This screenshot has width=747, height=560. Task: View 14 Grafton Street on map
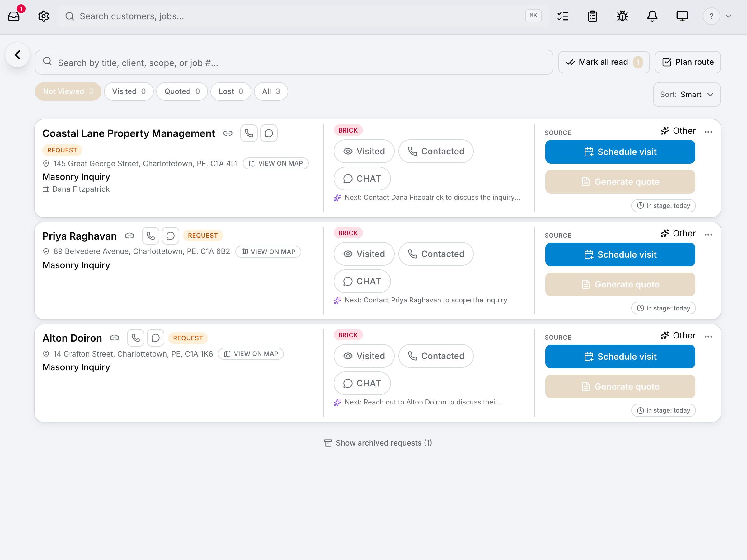(x=251, y=354)
